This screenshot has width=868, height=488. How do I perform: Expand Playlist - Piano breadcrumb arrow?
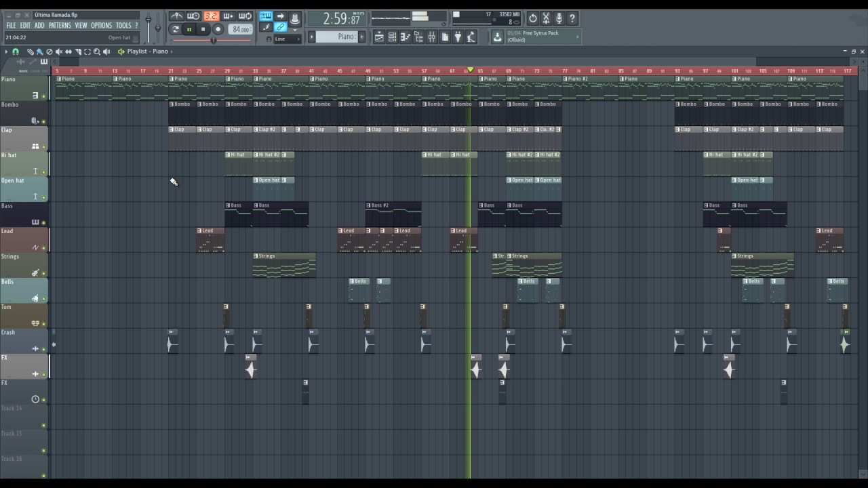point(172,52)
